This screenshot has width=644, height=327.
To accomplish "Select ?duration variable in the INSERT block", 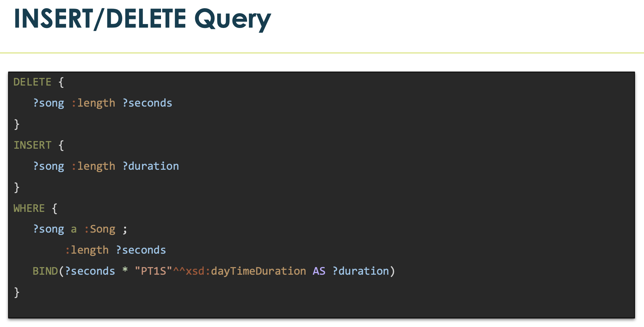I will click(150, 166).
